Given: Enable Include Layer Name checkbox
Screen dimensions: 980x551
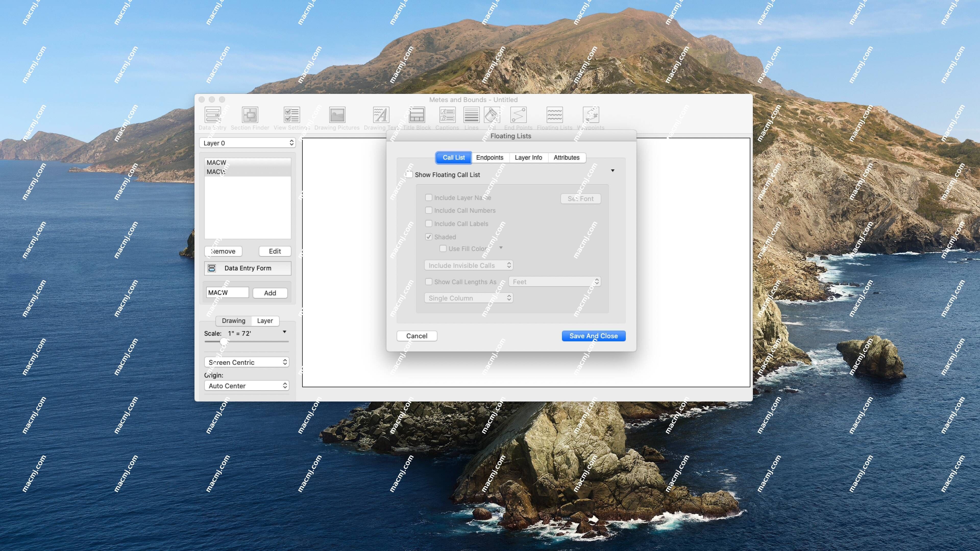Looking at the screenshot, I should click(428, 197).
